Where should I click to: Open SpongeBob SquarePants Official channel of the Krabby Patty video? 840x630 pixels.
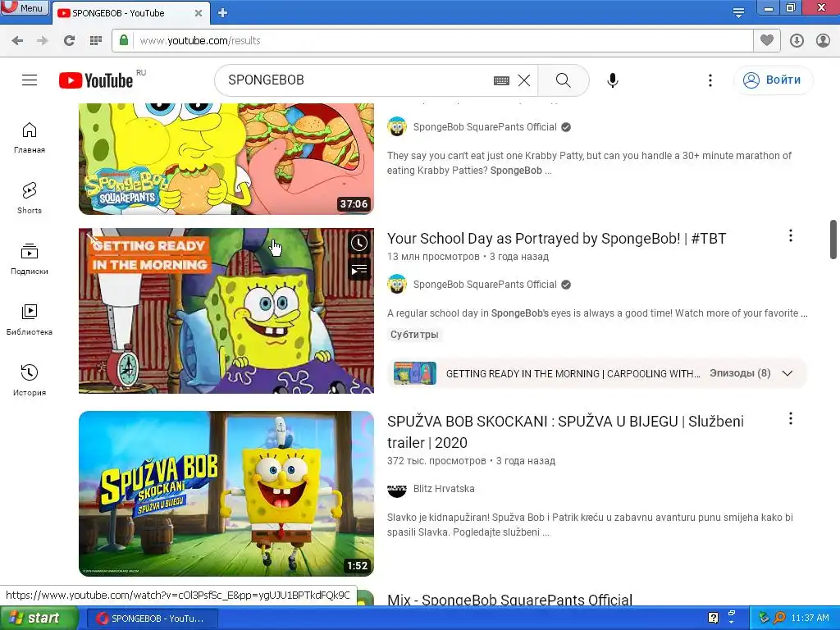(485, 127)
